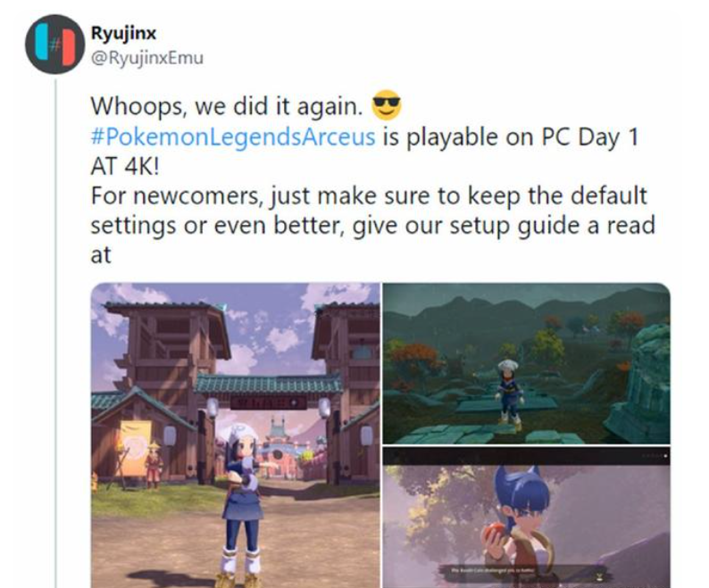The width and height of the screenshot is (709, 588).
Task: Open the Ryujinx profile avatar
Action: [55, 45]
